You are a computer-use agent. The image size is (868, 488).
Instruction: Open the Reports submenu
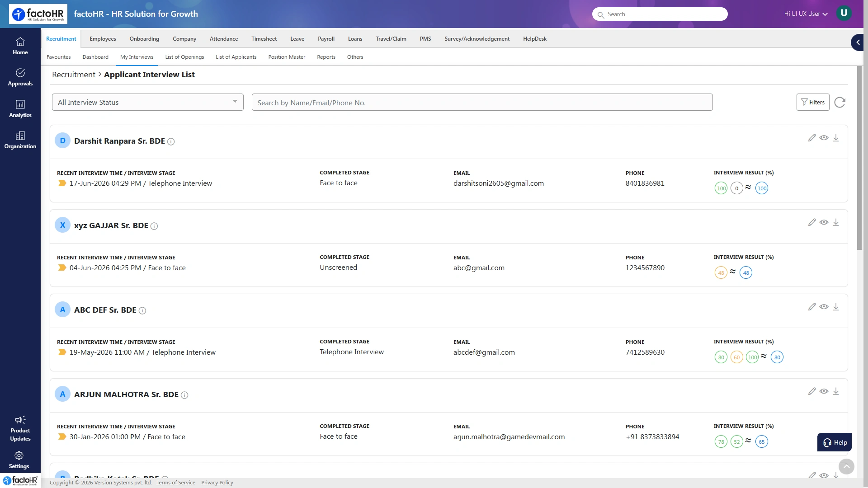pyautogui.click(x=326, y=57)
